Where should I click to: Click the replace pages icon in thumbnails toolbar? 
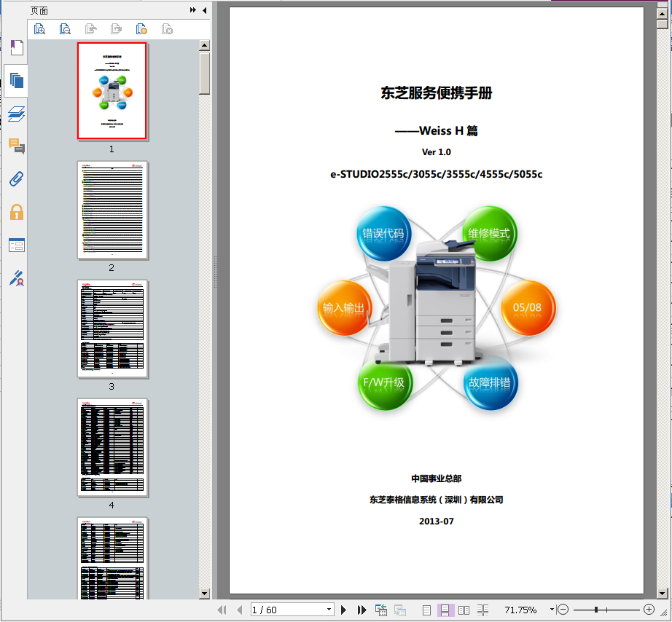tap(116, 28)
